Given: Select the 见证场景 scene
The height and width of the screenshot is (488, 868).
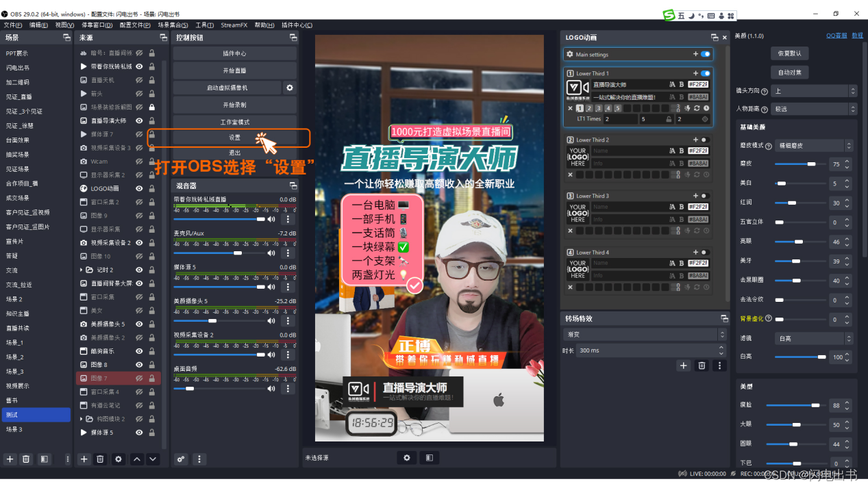Looking at the screenshot, I should click(x=18, y=169).
